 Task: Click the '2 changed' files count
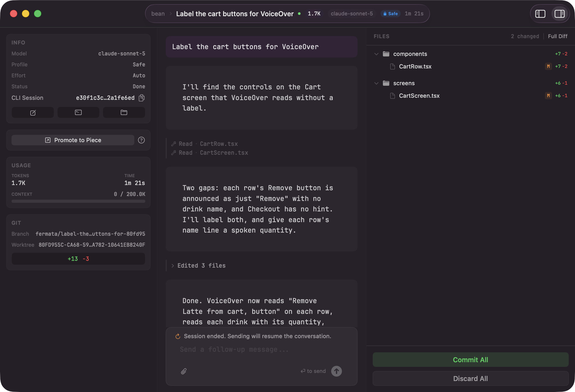525,36
